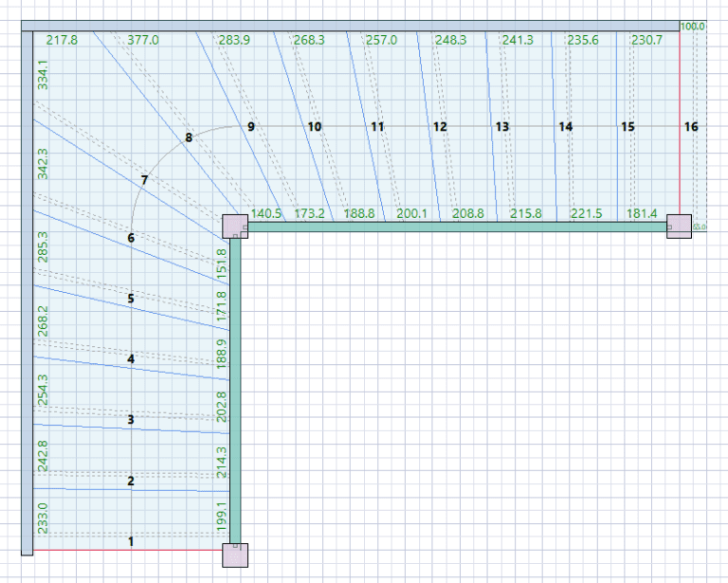Select step number 11 label
Screen dimensions: 728x583
coord(377,126)
